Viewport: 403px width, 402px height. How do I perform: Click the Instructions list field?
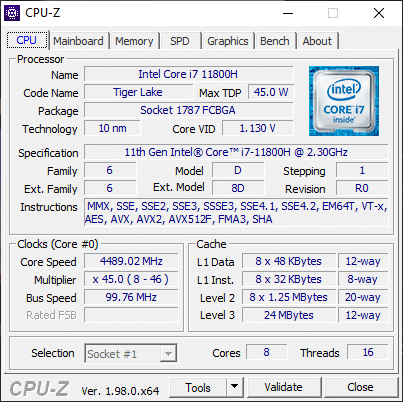(236, 213)
